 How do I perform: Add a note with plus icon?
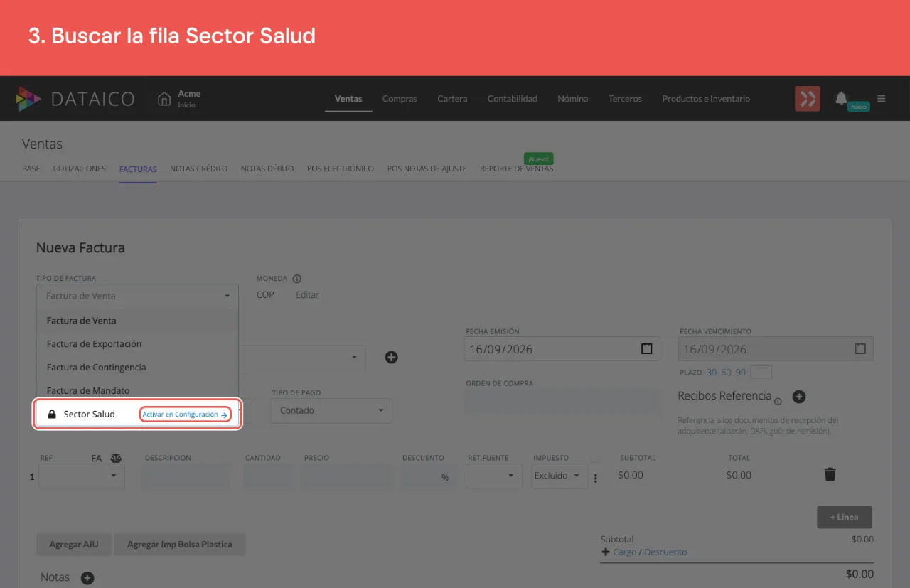(x=87, y=578)
